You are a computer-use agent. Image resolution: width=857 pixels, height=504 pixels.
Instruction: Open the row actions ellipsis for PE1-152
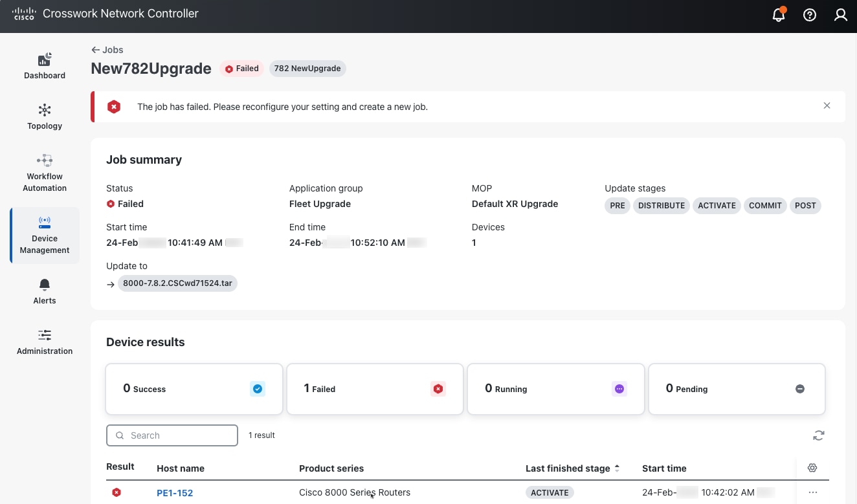(x=812, y=492)
